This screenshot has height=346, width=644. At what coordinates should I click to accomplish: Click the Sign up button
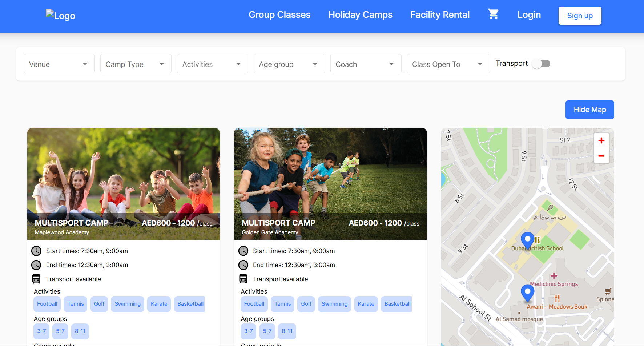pyautogui.click(x=580, y=16)
